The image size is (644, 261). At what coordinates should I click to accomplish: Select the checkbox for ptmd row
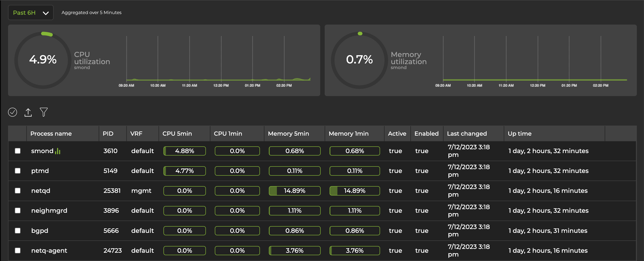click(18, 171)
